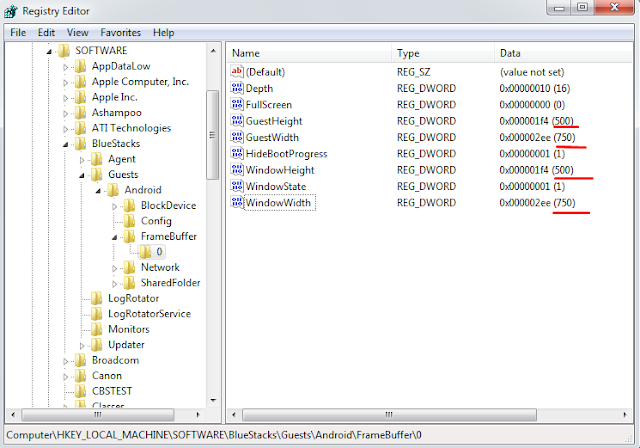Click the (Default) data (value not set)
This screenshot has height=448, width=640.
(x=532, y=72)
